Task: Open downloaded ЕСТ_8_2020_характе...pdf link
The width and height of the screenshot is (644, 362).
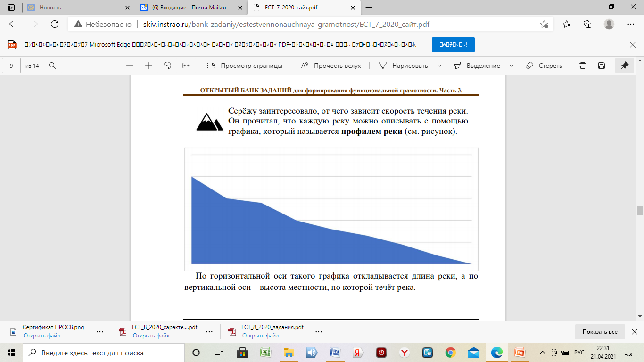Action: [x=151, y=336]
